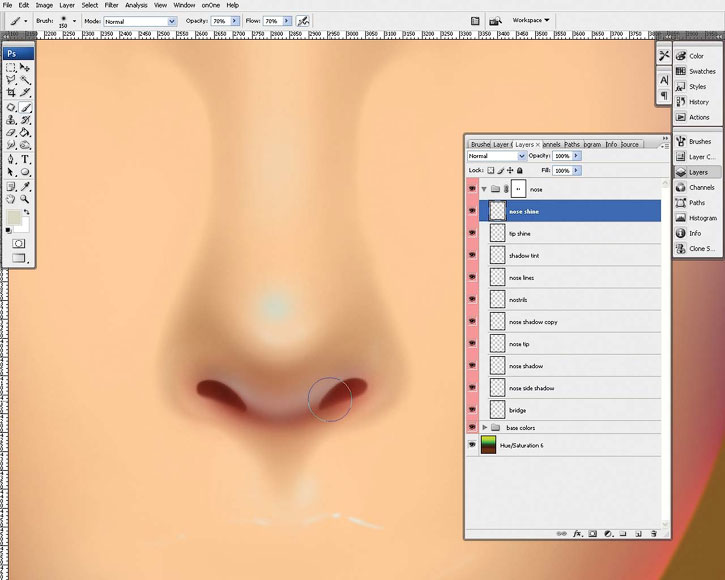
Task: Select the Type tool
Action: (25, 159)
